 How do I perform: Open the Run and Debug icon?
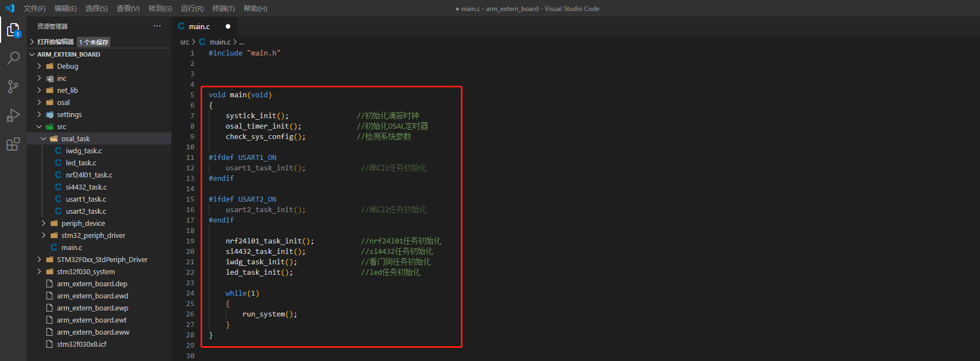pos(13,115)
